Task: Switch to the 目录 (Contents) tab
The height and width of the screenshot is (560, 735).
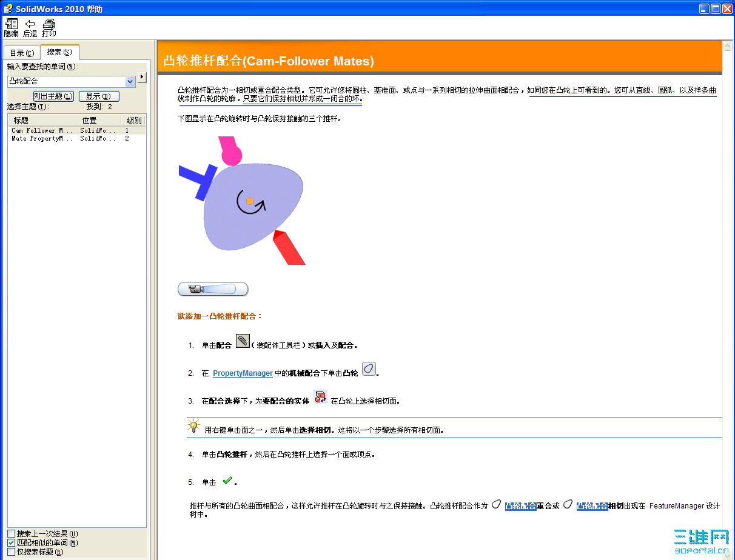Action: 22,53
